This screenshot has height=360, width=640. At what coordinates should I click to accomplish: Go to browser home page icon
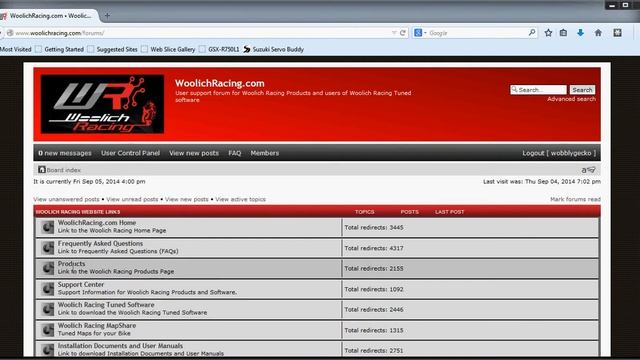tap(598, 33)
